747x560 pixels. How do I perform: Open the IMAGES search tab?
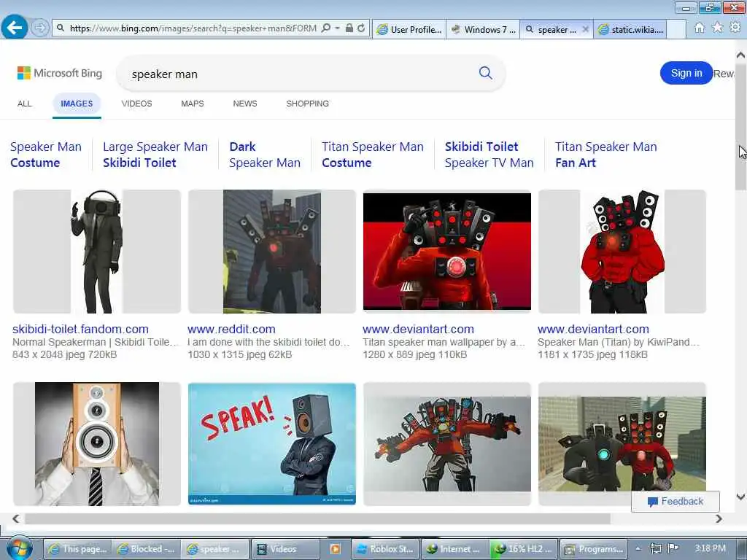(77, 104)
